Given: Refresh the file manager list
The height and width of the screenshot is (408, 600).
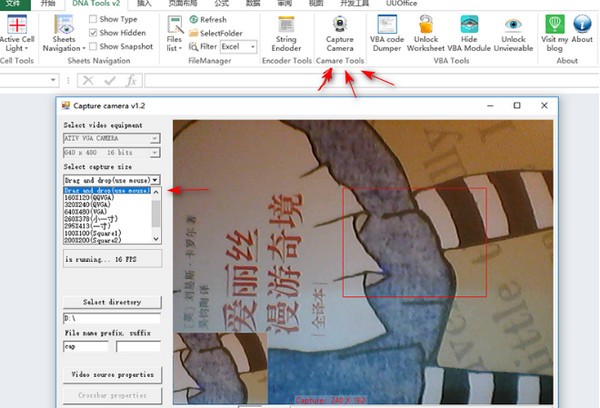Looking at the screenshot, I should click(206, 19).
